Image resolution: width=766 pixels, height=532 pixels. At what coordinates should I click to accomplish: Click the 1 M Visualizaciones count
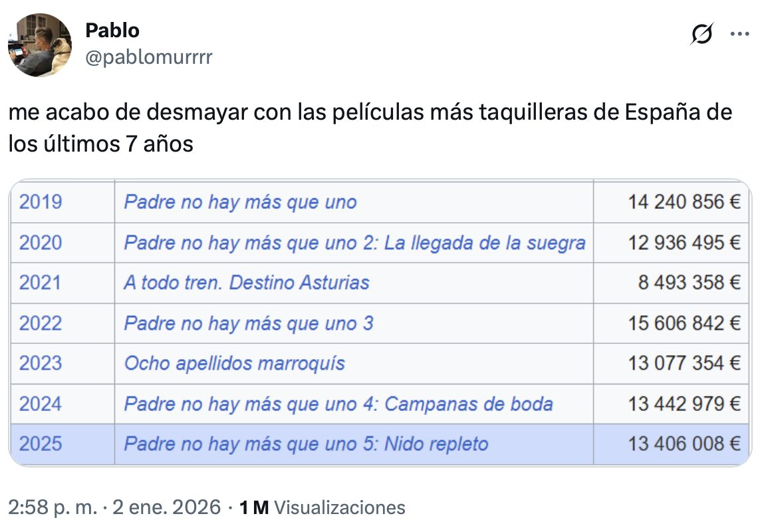coord(322,507)
